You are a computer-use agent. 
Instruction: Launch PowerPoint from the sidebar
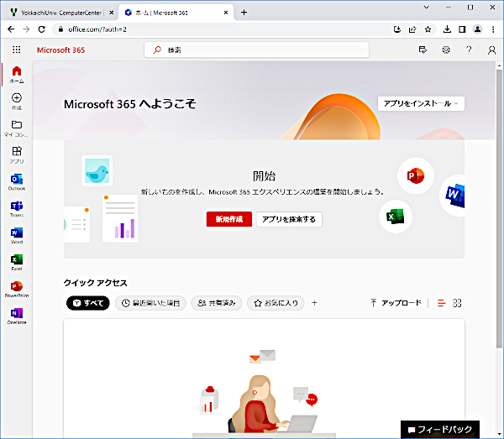pos(17,290)
